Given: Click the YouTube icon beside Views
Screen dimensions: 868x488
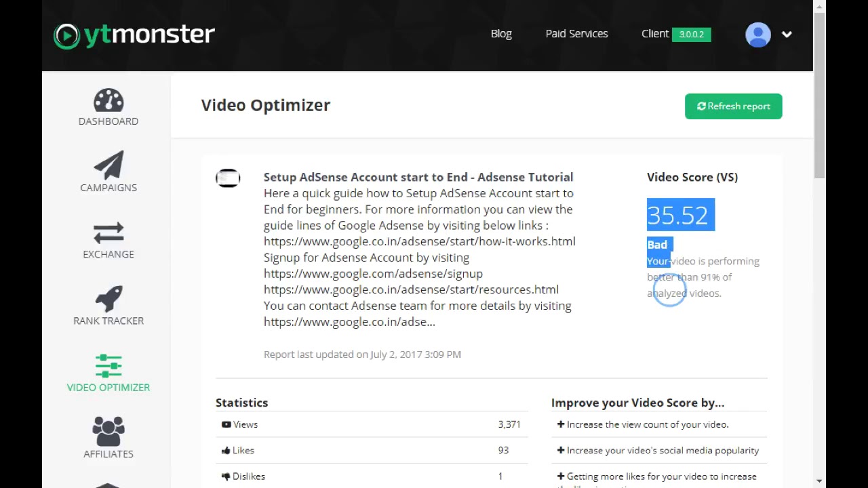Looking at the screenshot, I should click(x=226, y=424).
